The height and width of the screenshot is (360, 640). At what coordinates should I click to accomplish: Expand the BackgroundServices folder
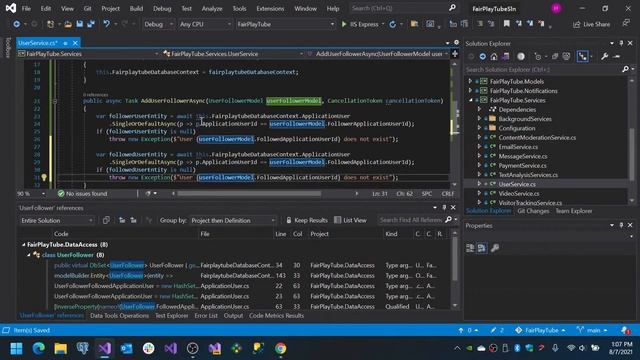479,119
